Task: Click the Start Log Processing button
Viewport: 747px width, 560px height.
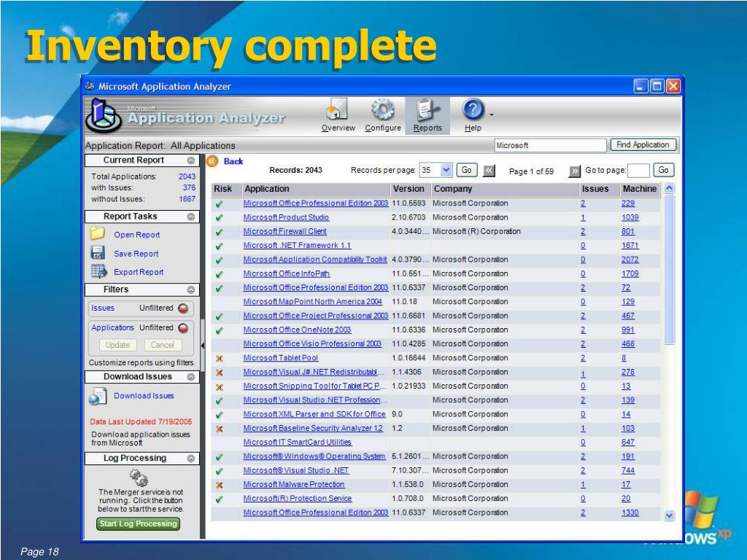Action: click(x=138, y=524)
